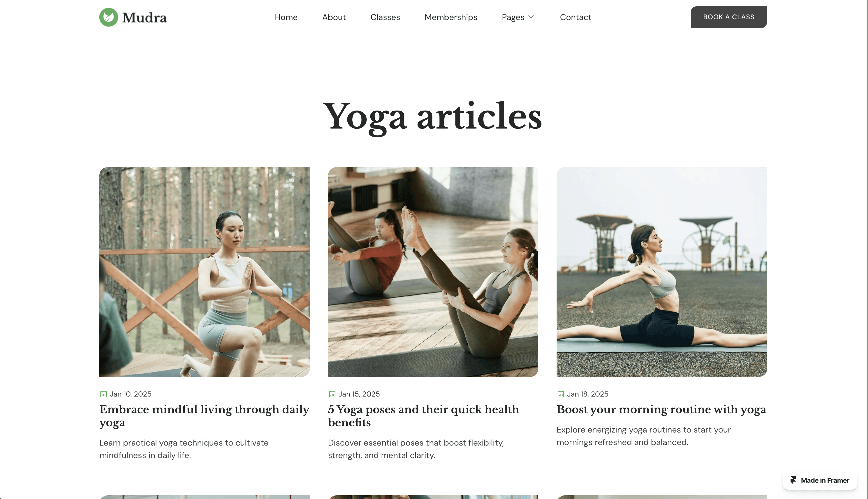Click the calendar icon beside Jan 18, 2025
This screenshot has height=499, width=868.
pyautogui.click(x=560, y=394)
